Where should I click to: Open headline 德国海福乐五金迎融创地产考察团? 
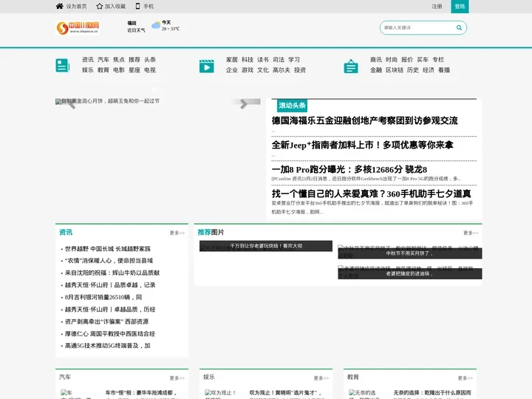[x=365, y=120]
